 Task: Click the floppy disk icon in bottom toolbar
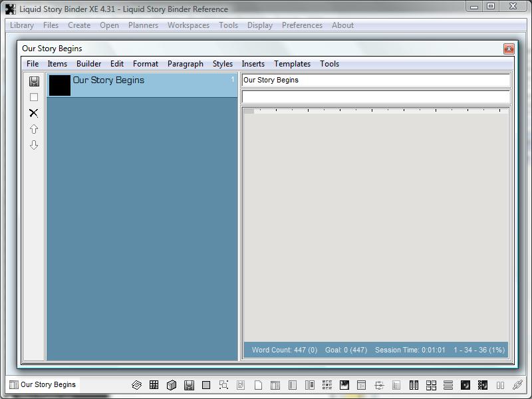click(189, 385)
